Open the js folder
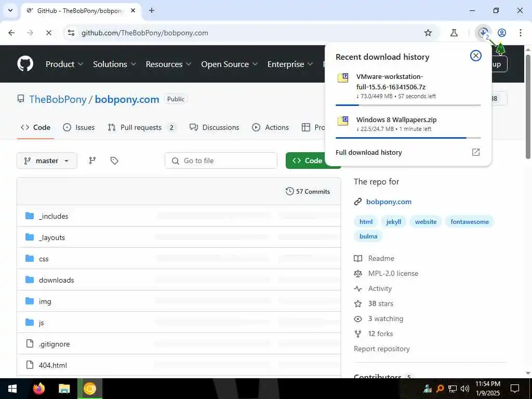532x399 pixels. click(41, 323)
